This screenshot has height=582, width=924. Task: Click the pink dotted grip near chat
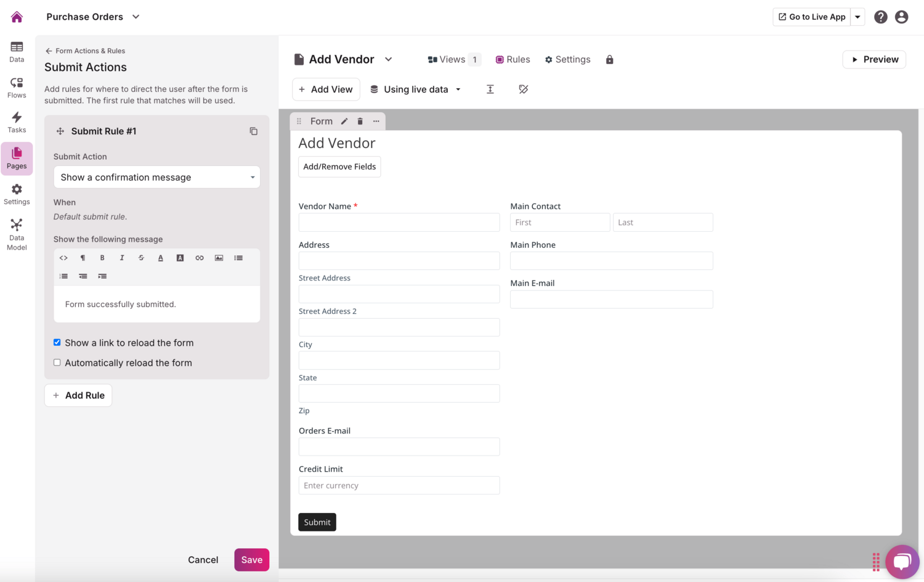876,562
